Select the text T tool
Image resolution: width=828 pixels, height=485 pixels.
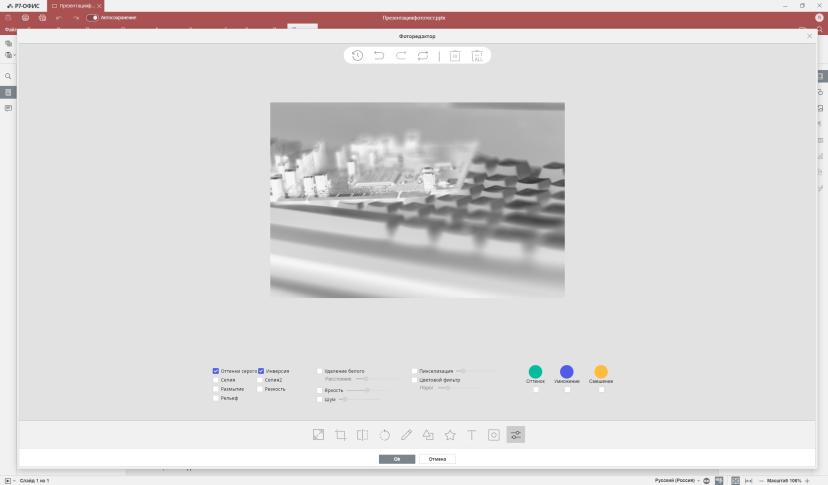(472, 435)
